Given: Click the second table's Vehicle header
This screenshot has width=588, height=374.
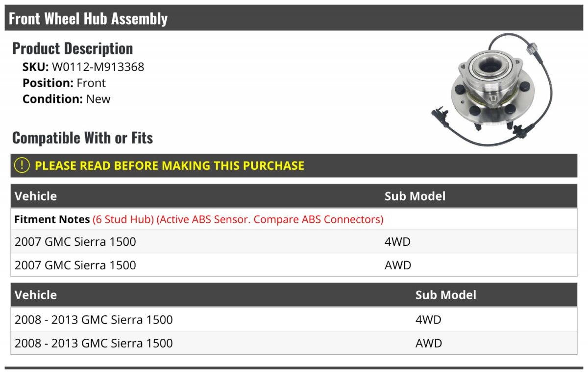Looking at the screenshot, I should coord(36,295).
